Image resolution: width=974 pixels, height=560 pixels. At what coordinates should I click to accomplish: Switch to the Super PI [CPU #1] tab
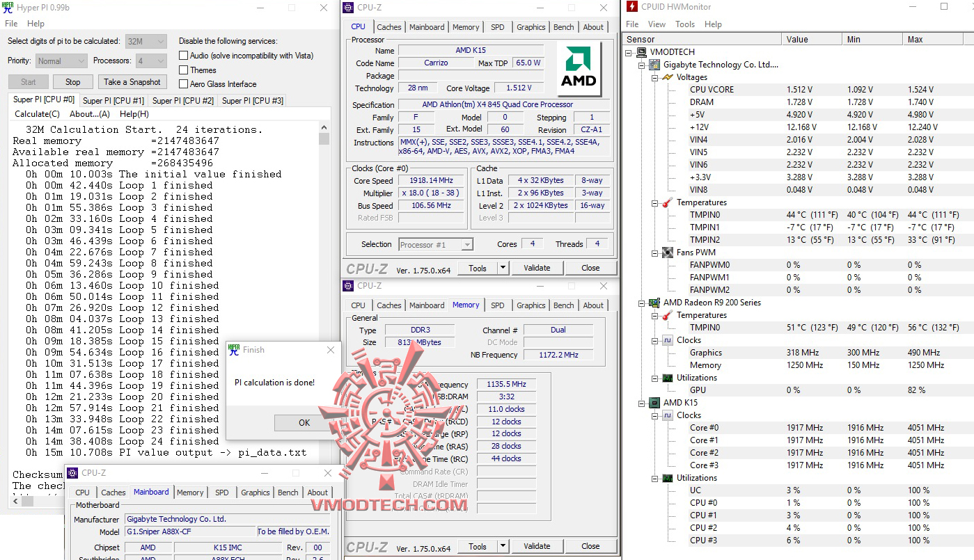point(113,101)
